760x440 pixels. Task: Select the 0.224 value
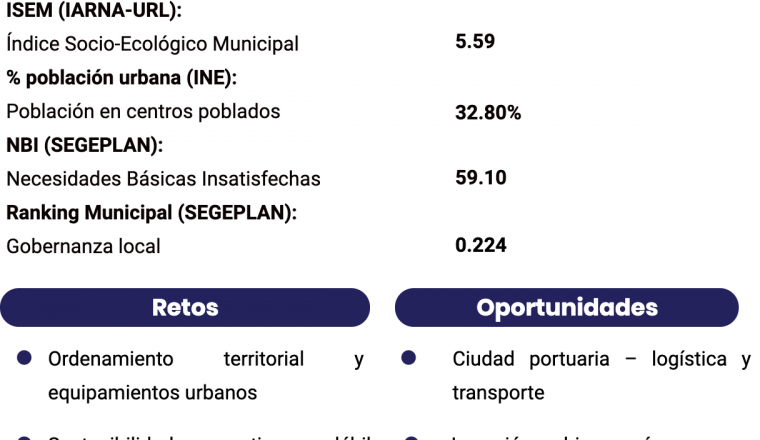point(481,245)
